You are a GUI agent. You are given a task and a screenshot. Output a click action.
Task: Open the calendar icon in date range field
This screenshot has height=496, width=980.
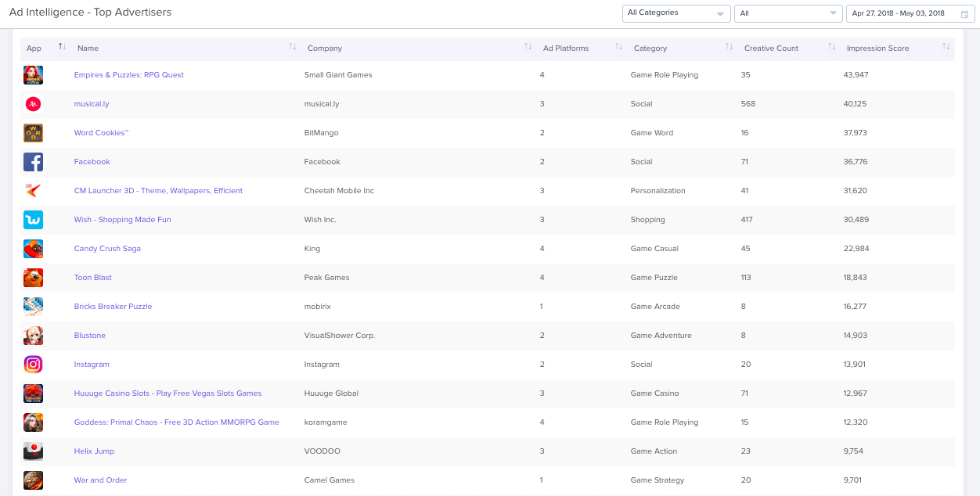pos(963,13)
